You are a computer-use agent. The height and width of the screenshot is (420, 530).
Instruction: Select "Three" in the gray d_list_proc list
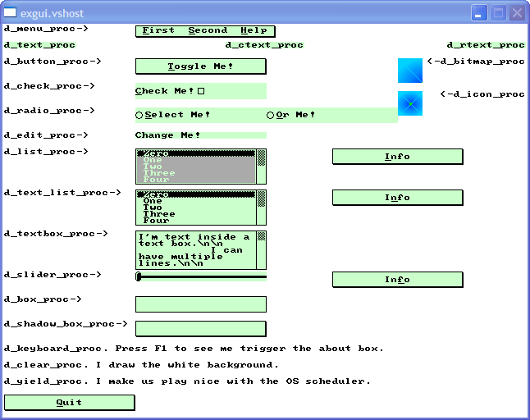[158, 173]
